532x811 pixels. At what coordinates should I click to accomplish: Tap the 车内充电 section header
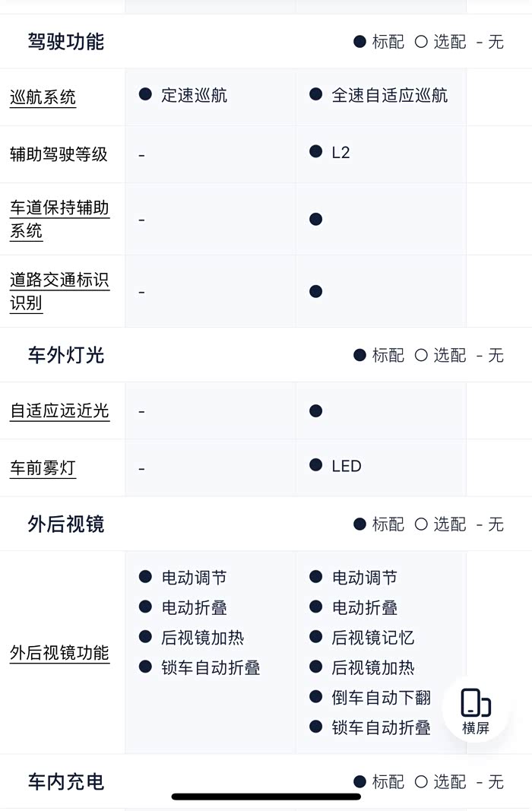point(66,782)
